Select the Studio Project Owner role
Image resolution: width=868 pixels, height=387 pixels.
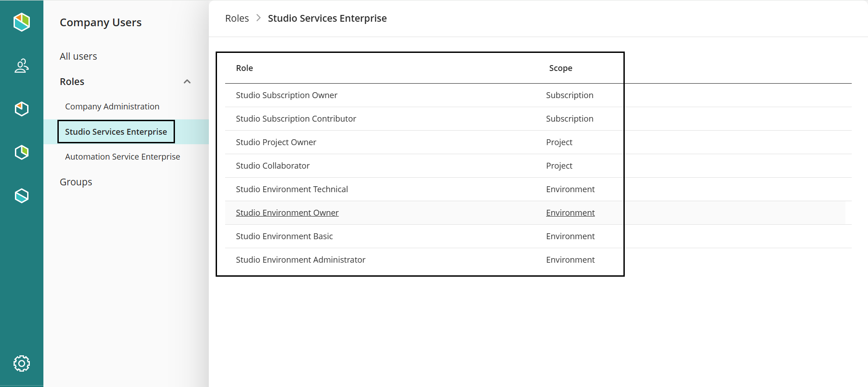point(276,142)
